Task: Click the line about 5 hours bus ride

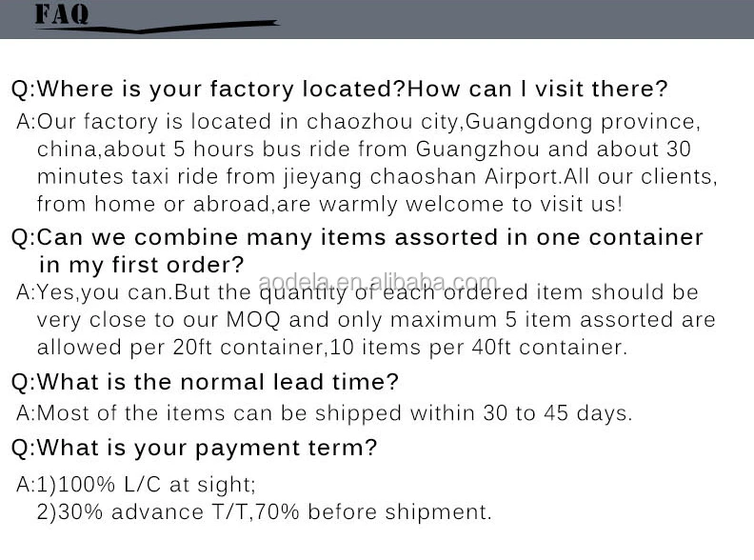Action: pos(364,150)
